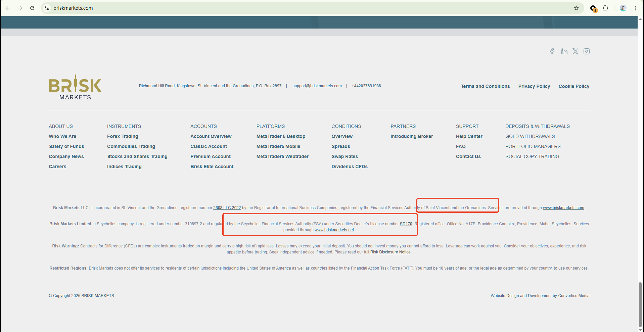
Task: Open Chrome three-dot menu
Action: coord(635,8)
